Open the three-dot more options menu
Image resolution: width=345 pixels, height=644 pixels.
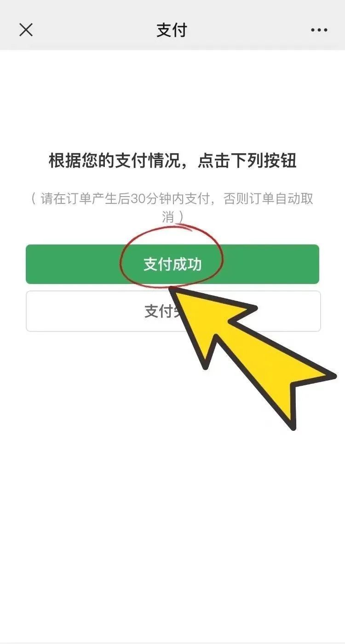(319, 30)
